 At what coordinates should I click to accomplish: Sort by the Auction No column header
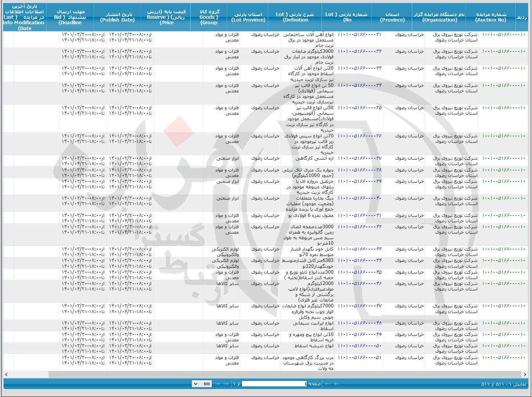(491, 17)
